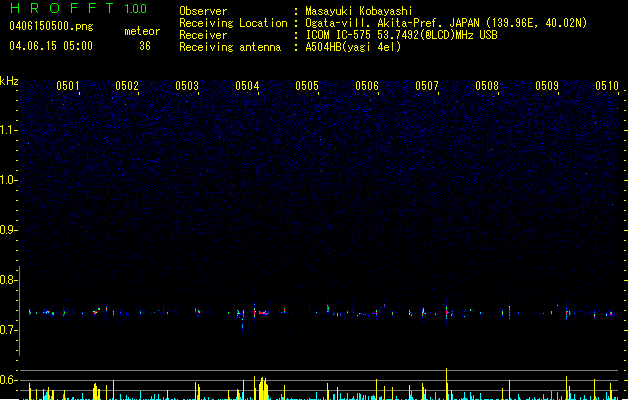Click the 0.8 kHz axis label
The height and width of the screenshot is (400, 629).
coord(7,280)
